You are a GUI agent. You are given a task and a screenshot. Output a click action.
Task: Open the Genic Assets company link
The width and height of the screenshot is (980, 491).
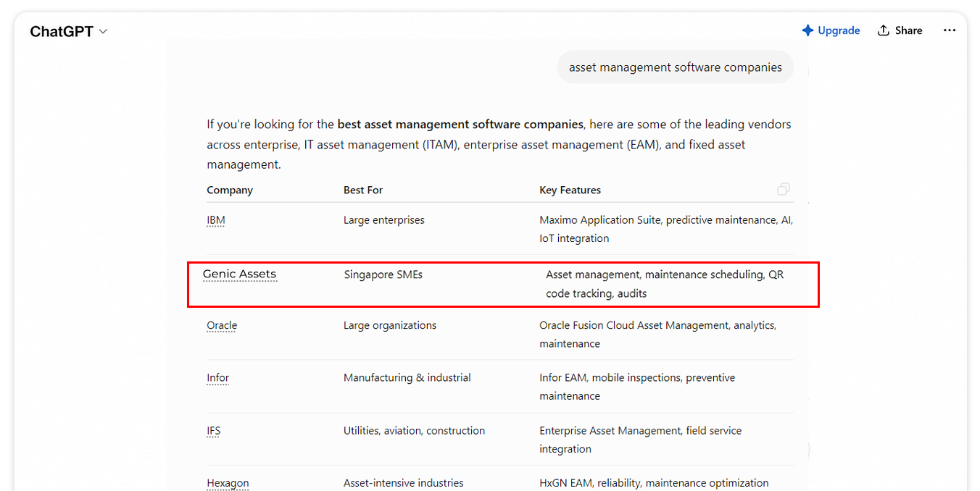[239, 274]
